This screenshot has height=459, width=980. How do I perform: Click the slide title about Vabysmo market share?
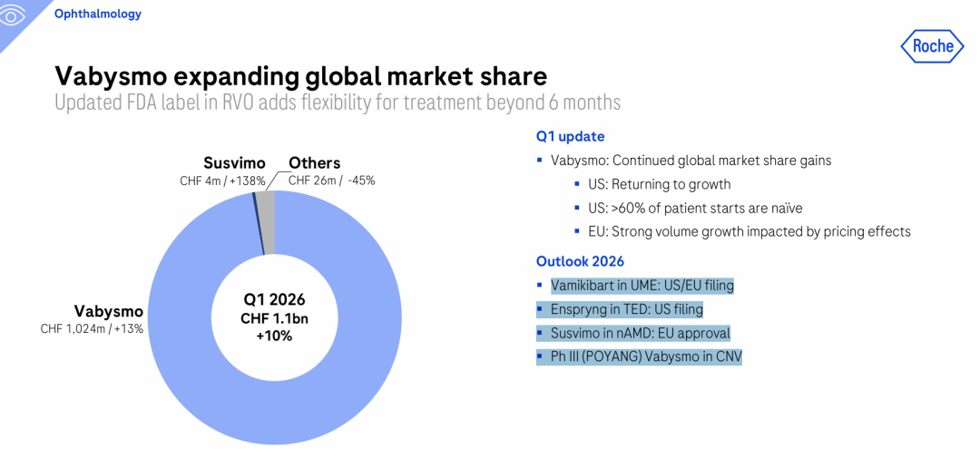[x=301, y=74]
